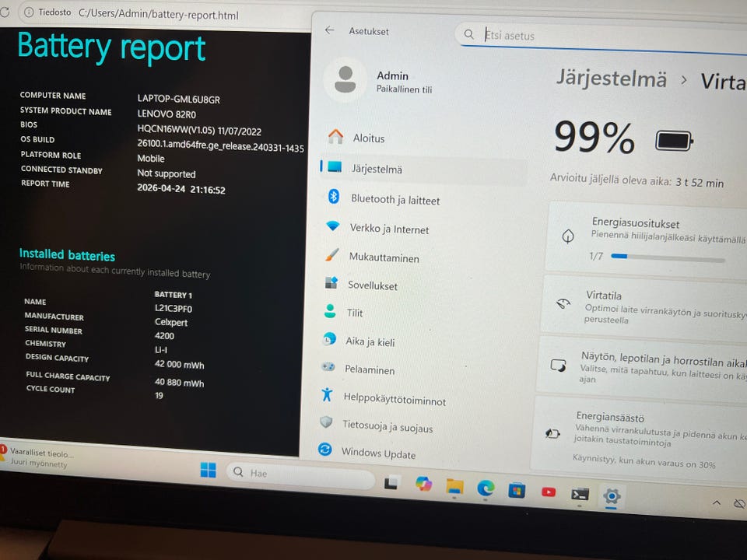Click the Tiedosto site info icon
Screen dimensions: 747x560
pyautogui.click(x=29, y=12)
